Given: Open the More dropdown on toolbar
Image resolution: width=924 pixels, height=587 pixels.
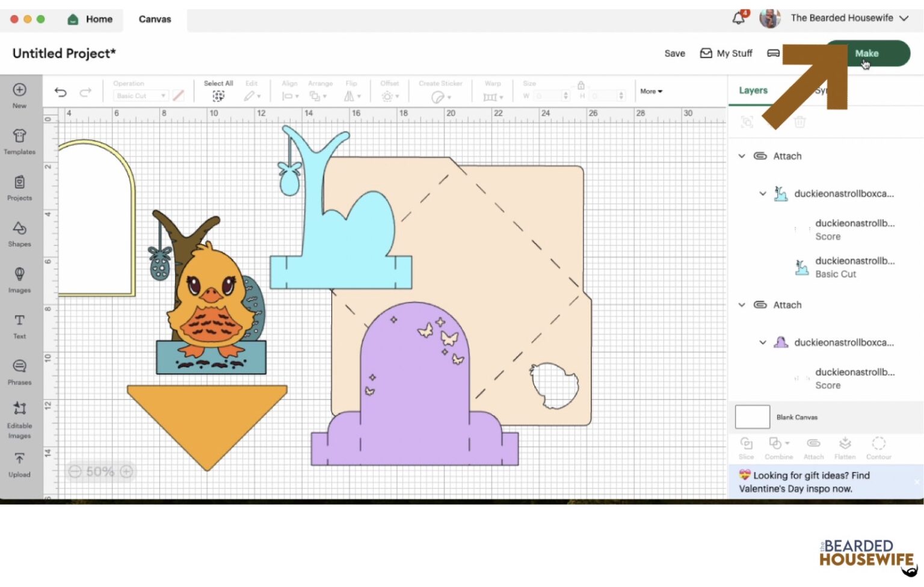Looking at the screenshot, I should 650,91.
